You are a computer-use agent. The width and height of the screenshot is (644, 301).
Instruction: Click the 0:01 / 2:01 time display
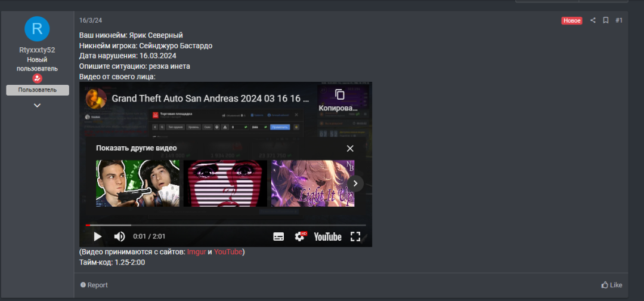[149, 236]
